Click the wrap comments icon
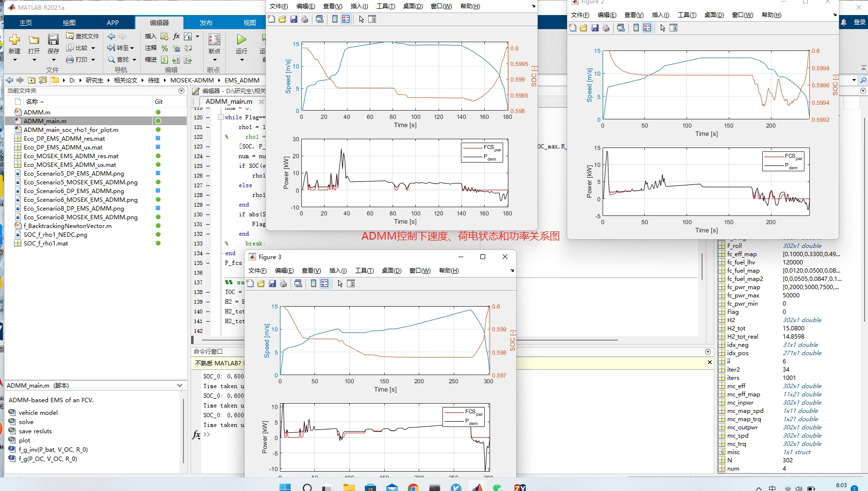868x491 pixels. coord(188,48)
